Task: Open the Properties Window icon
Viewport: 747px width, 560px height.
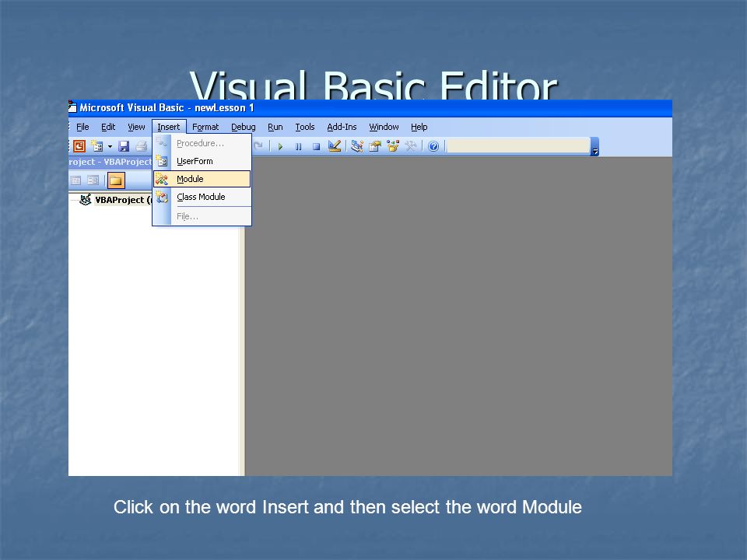Action: click(375, 146)
